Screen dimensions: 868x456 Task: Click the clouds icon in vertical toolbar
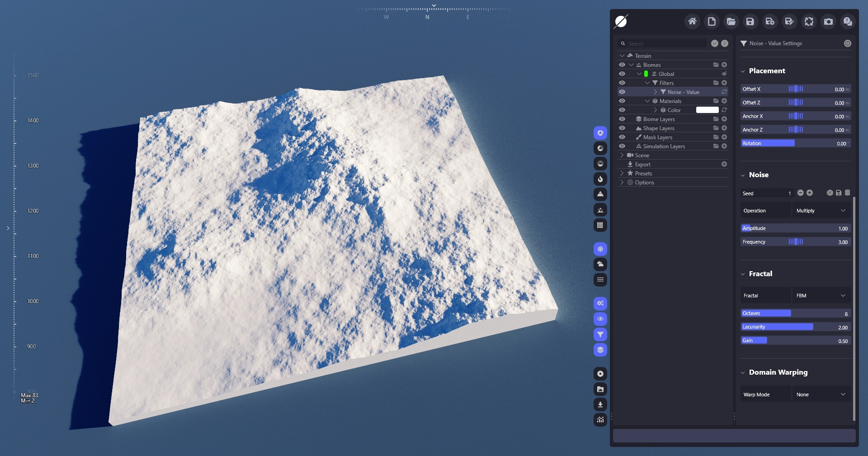[x=600, y=264]
